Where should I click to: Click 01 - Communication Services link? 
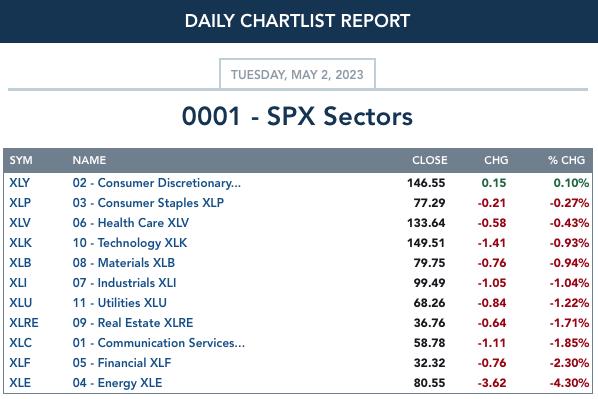click(159, 343)
